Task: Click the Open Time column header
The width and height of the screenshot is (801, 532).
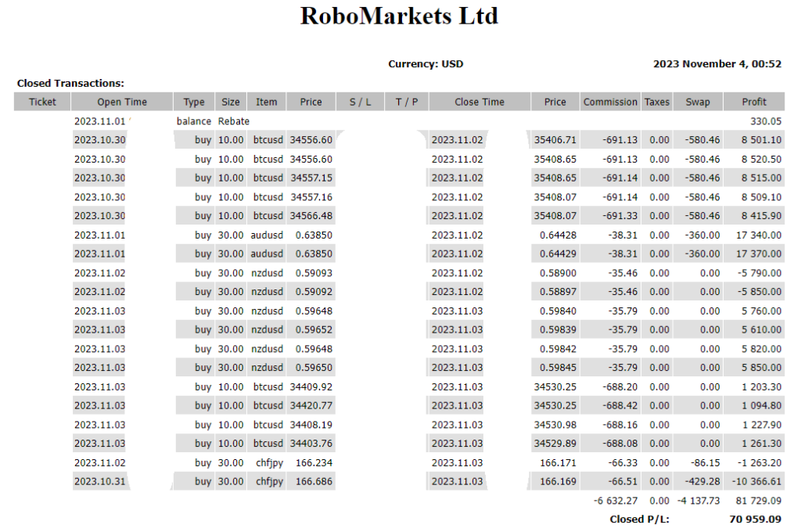Action: pos(122,102)
